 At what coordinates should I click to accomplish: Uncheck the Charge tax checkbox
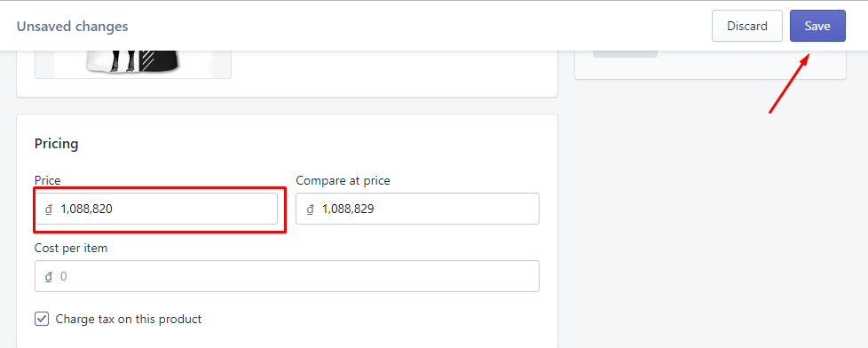[x=42, y=320]
